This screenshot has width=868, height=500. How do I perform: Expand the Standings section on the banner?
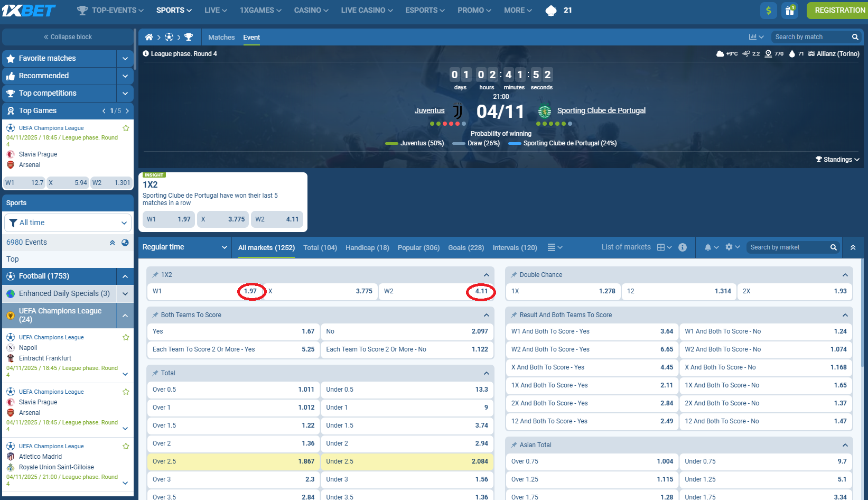click(837, 159)
